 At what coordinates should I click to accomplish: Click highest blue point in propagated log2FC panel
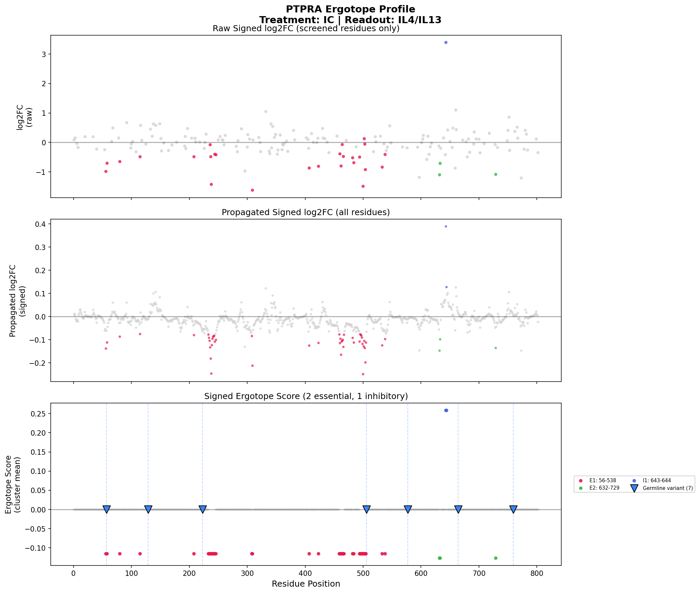coord(446,227)
